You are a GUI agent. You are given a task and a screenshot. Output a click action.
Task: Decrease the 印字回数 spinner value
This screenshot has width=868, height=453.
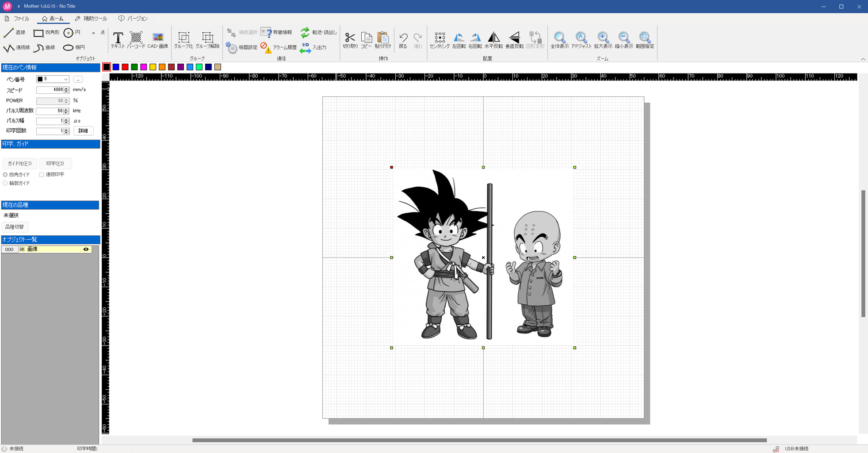66,132
